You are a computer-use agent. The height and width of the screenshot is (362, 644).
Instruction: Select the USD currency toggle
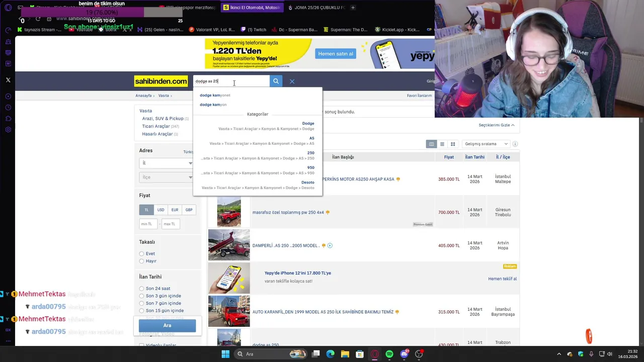tap(160, 210)
